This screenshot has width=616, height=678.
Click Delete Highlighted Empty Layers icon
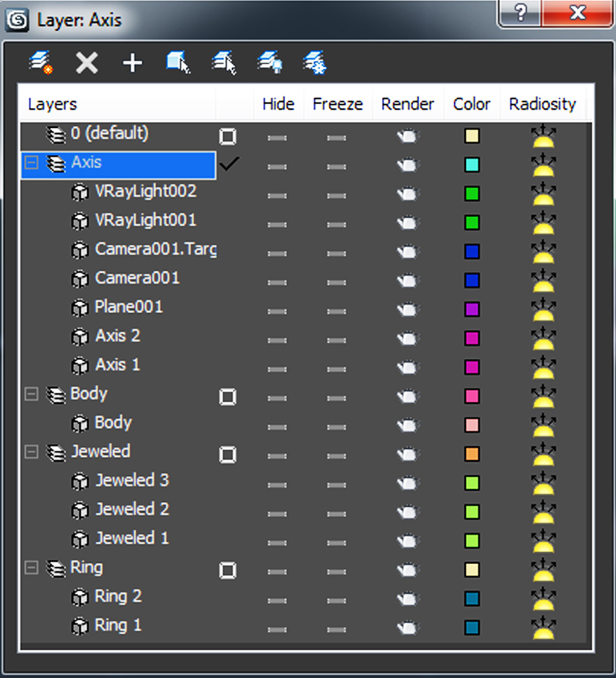click(87, 63)
